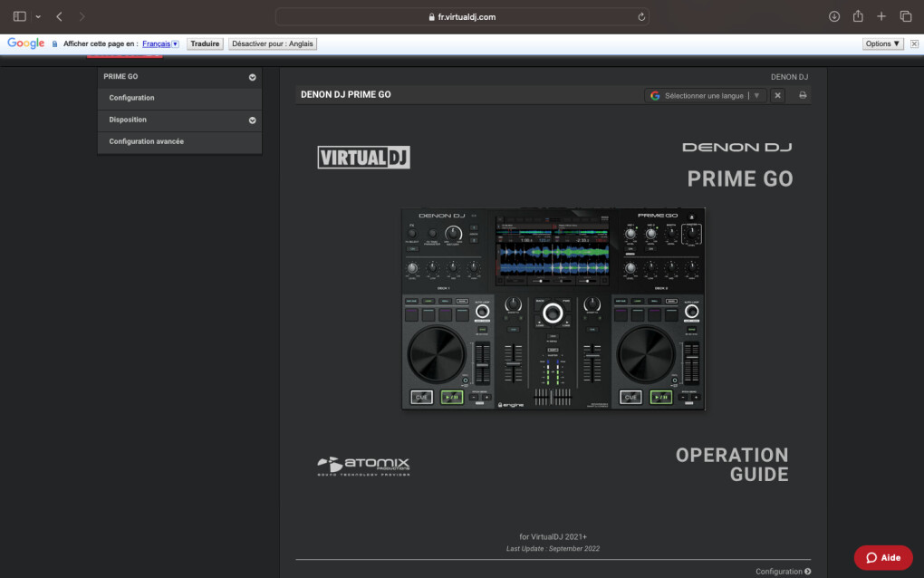This screenshot has width=924, height=578.
Task: Click Désactiver pour : Anglais button
Action: pos(273,43)
